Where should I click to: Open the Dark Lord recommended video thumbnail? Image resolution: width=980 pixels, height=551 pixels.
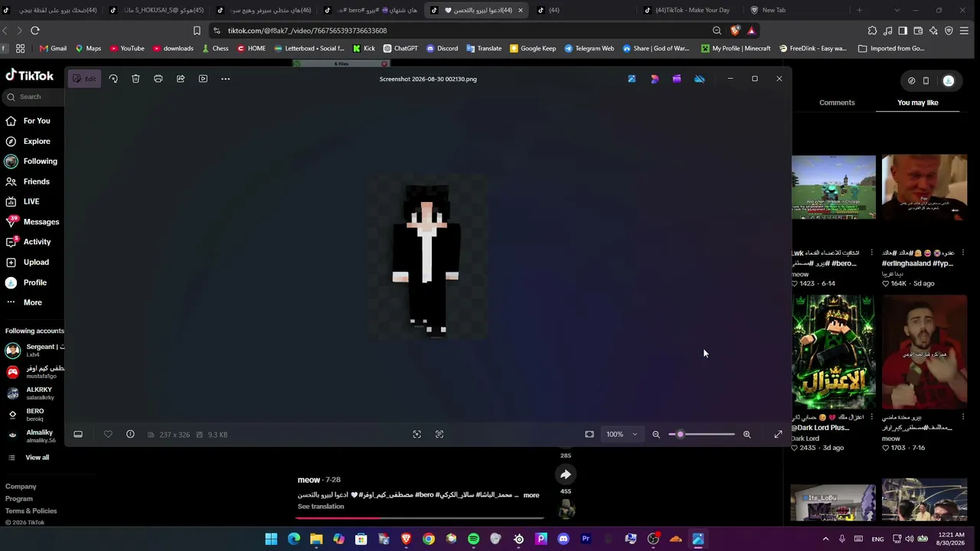click(834, 352)
